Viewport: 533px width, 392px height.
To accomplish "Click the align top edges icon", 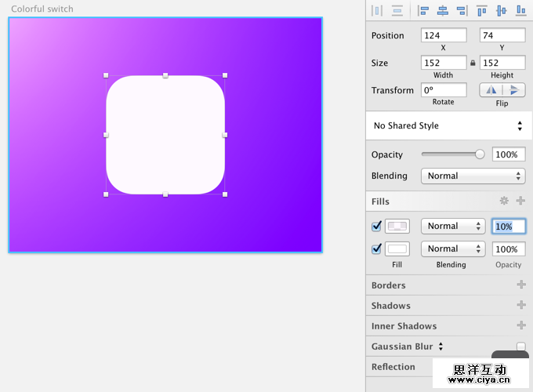I will tap(482, 10).
